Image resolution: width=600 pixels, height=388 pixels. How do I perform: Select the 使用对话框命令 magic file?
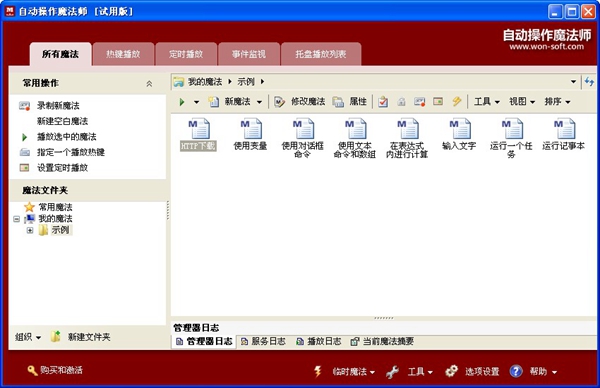303,139
